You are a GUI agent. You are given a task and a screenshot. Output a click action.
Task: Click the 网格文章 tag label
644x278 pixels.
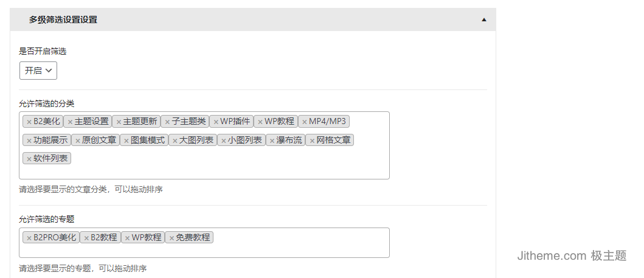[333, 141]
